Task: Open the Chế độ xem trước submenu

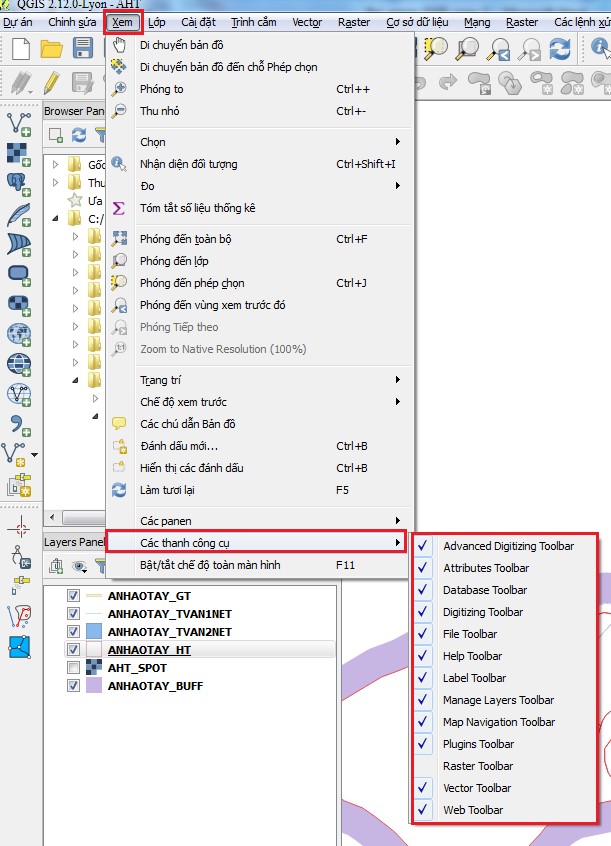Action: pos(260,402)
